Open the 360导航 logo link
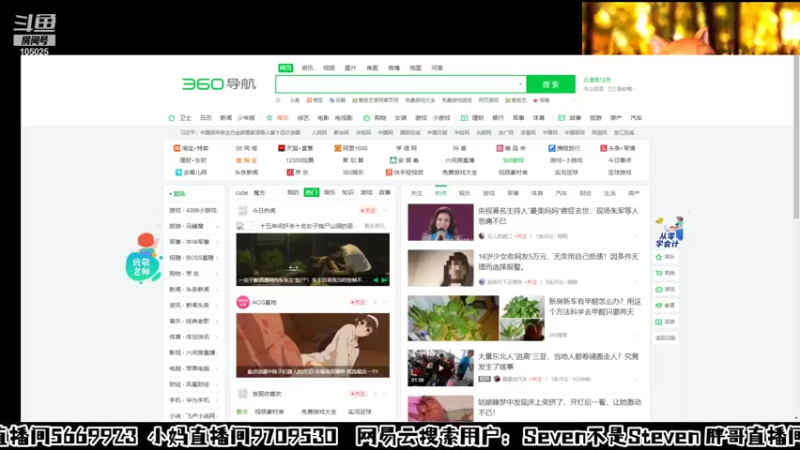The height and width of the screenshot is (450, 800). (x=219, y=84)
